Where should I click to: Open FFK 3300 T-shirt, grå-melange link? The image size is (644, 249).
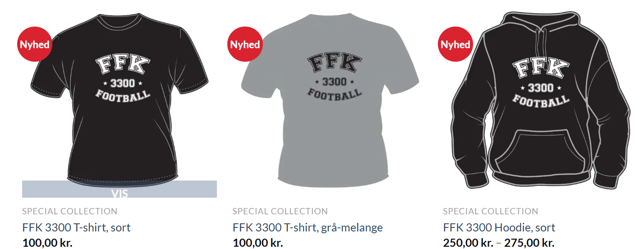(x=308, y=227)
